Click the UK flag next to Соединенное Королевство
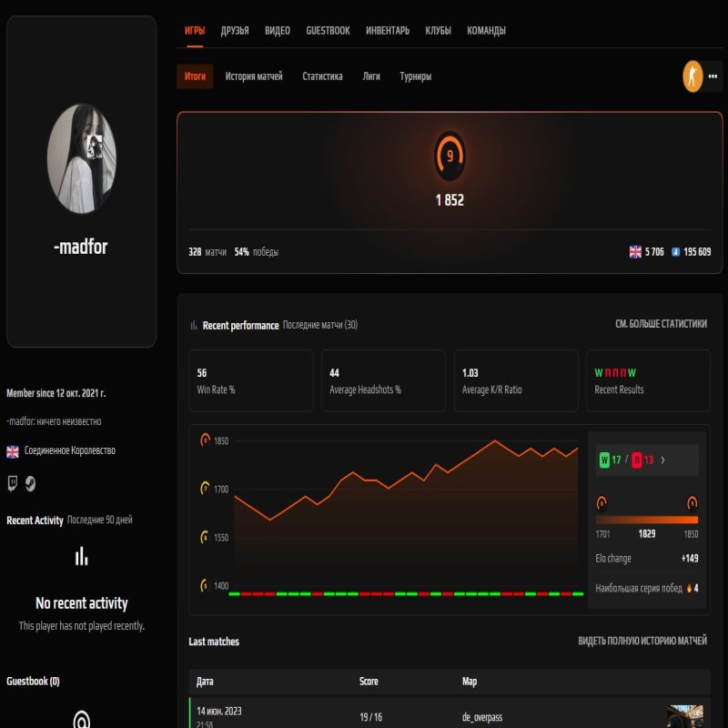This screenshot has height=728, width=728. tap(11, 450)
